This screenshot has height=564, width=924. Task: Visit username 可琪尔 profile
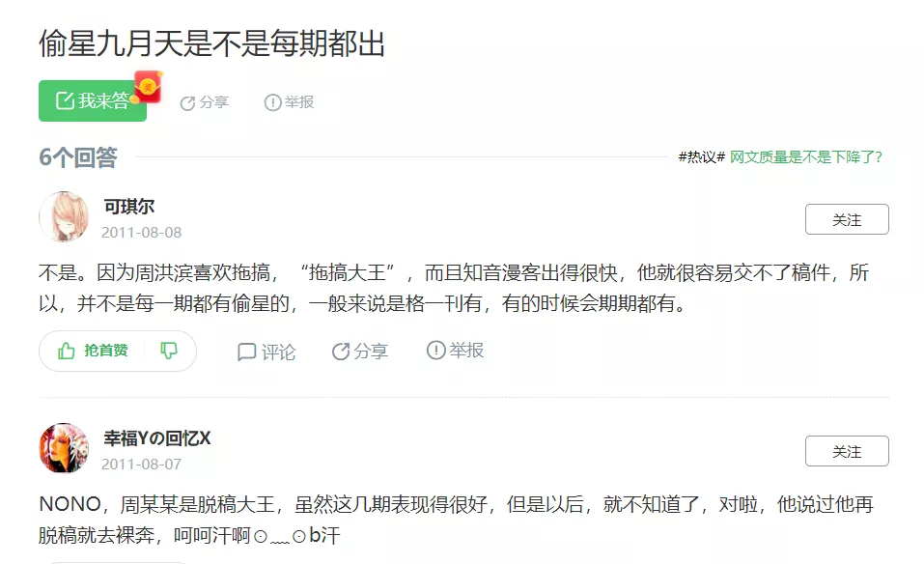(129, 207)
